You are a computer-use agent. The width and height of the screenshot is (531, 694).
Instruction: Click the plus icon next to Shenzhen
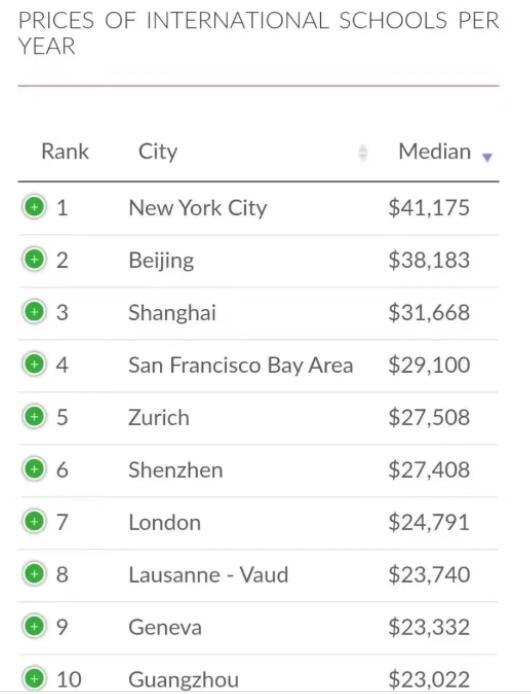34,469
